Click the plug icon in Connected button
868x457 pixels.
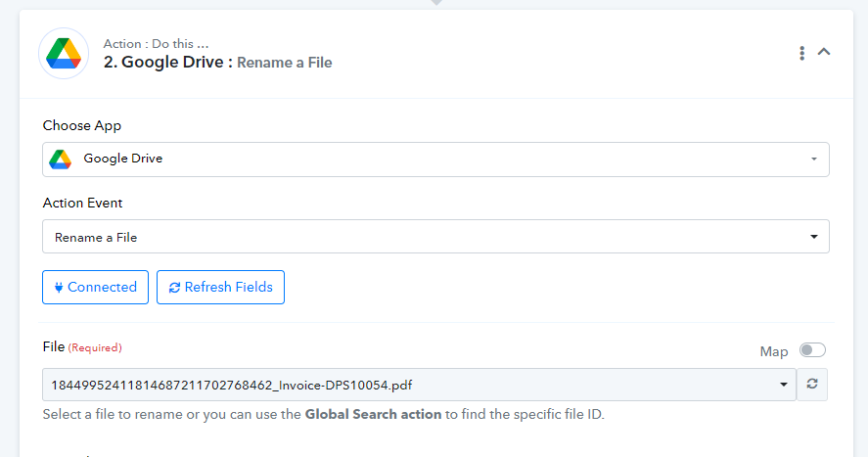tap(59, 287)
